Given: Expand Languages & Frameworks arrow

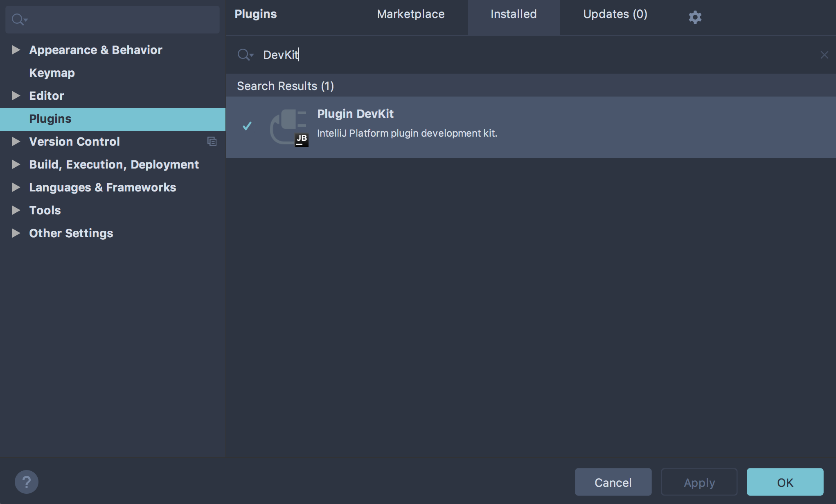Looking at the screenshot, I should (16, 187).
